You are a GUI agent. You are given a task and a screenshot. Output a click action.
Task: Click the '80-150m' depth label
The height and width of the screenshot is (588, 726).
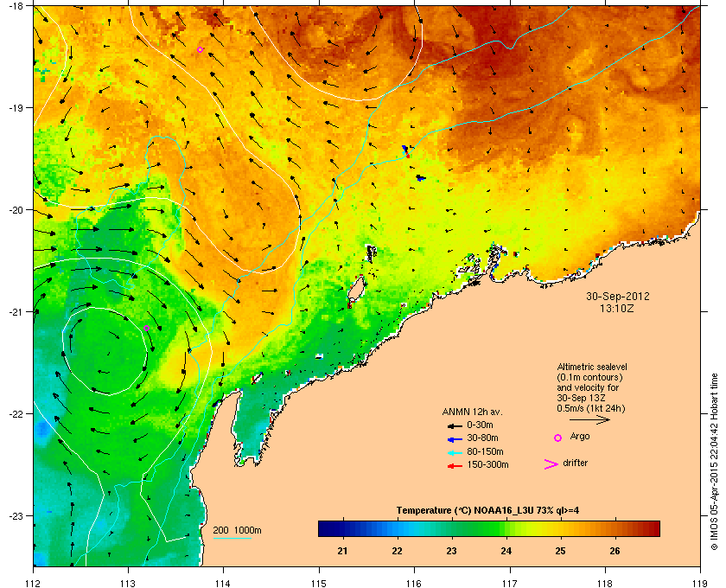pos(485,451)
